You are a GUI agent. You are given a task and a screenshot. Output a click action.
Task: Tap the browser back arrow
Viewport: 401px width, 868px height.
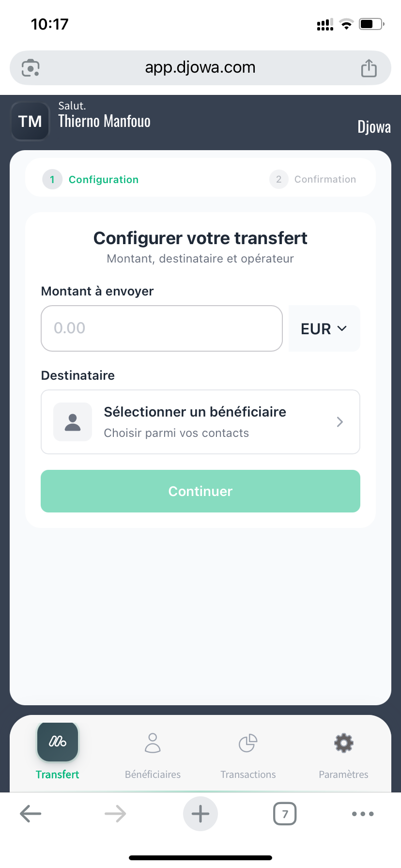tap(31, 814)
